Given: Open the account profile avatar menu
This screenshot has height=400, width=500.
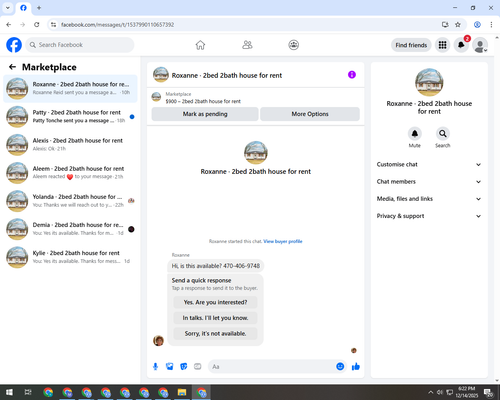Looking at the screenshot, I should [x=480, y=45].
